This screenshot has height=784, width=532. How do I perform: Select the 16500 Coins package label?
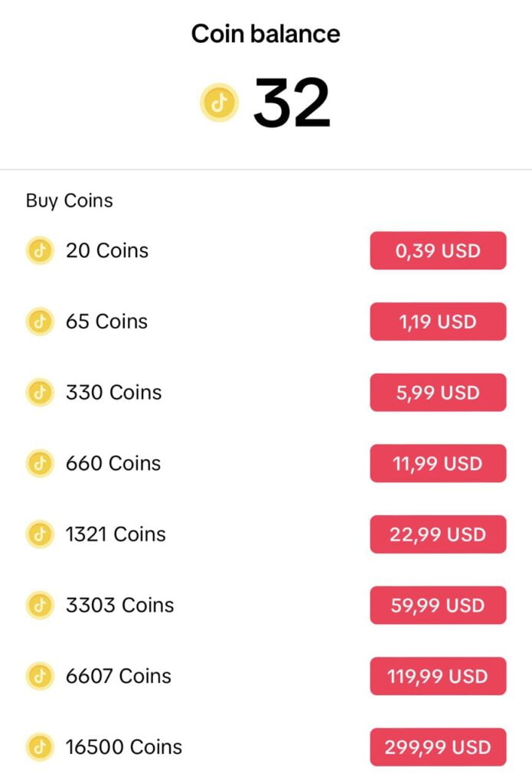(x=124, y=747)
